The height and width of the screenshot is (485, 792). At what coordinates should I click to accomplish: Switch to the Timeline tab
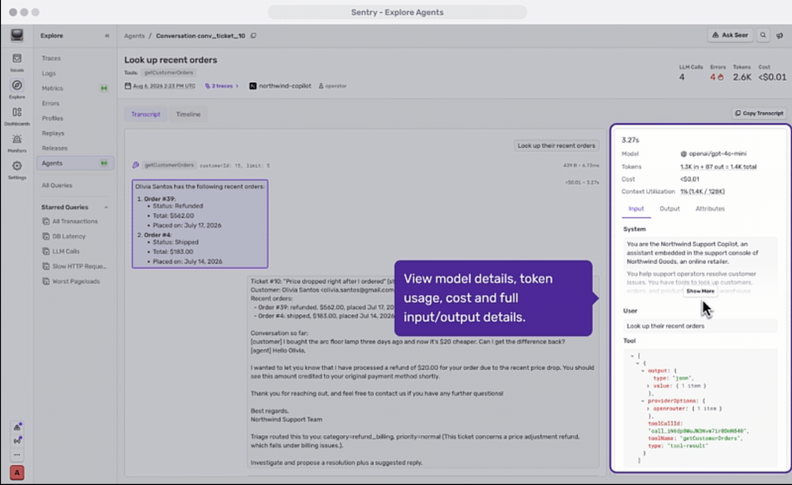[x=188, y=114]
